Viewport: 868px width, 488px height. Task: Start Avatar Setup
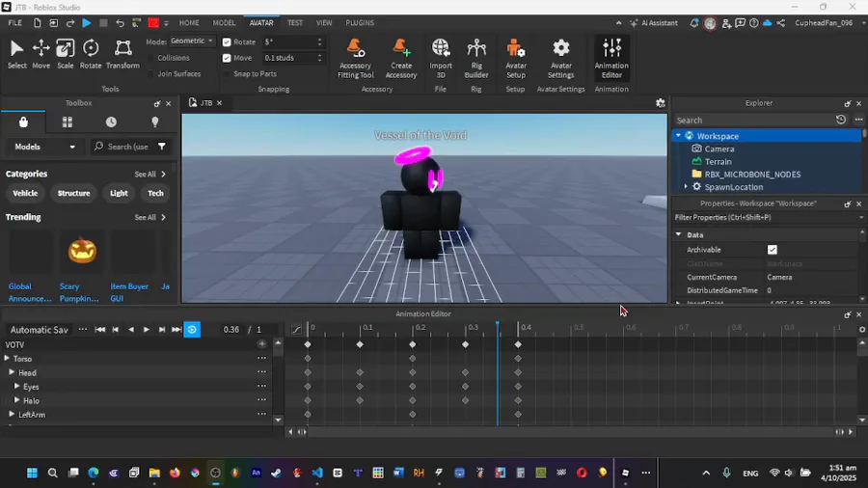tap(515, 59)
